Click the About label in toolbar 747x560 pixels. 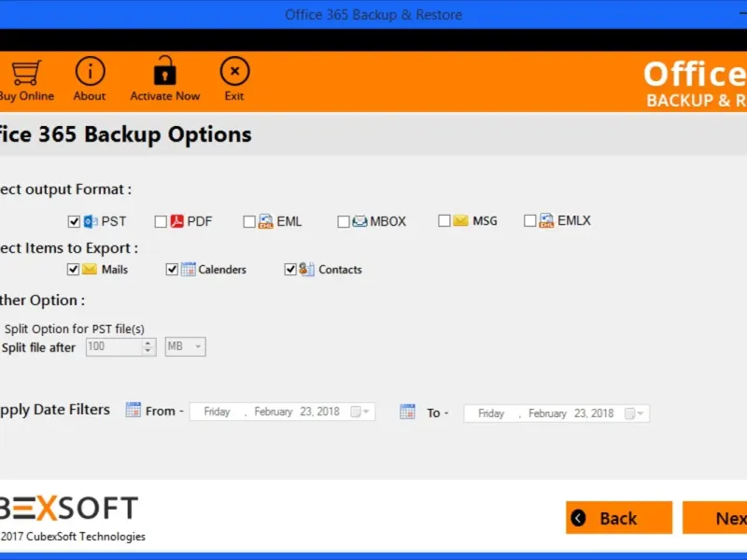point(90,96)
